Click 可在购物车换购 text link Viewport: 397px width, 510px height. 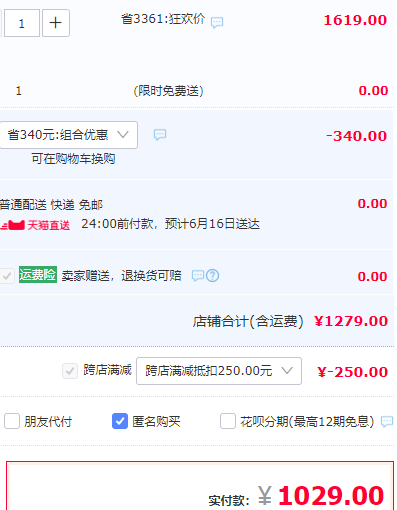tap(73, 159)
